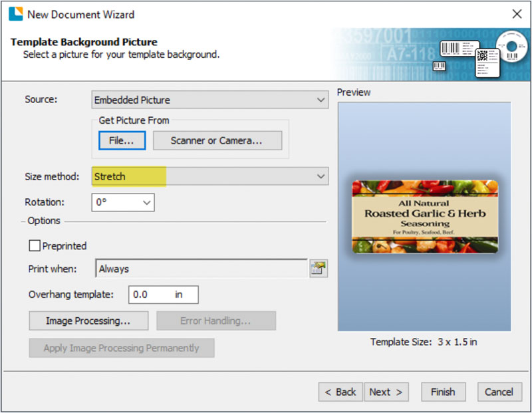Screen dimensions: 532x413
Task: Click Apply Image Processing Permanently
Action: coord(122,348)
